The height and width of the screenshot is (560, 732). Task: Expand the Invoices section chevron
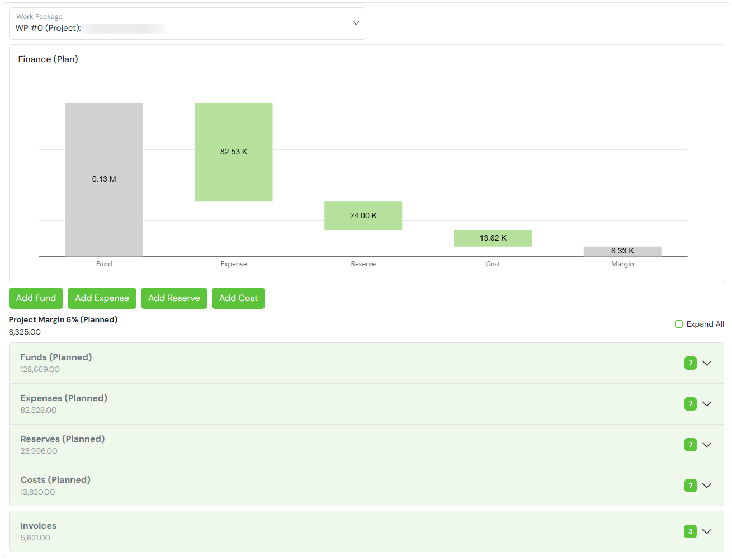(x=707, y=531)
